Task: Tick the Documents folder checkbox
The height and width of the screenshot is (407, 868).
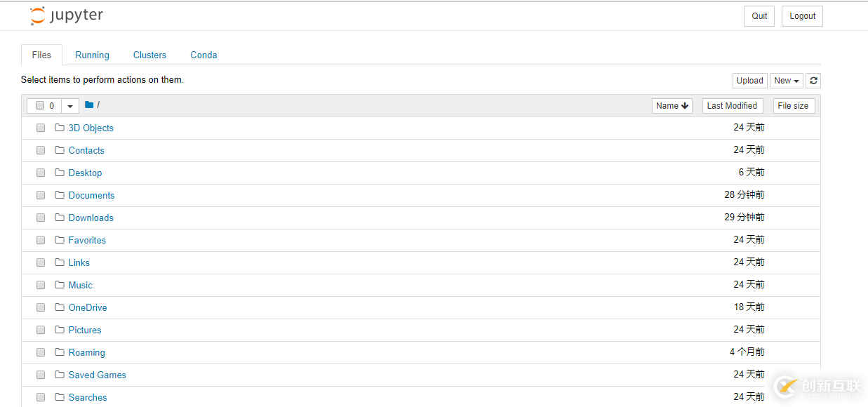Action: 41,195
